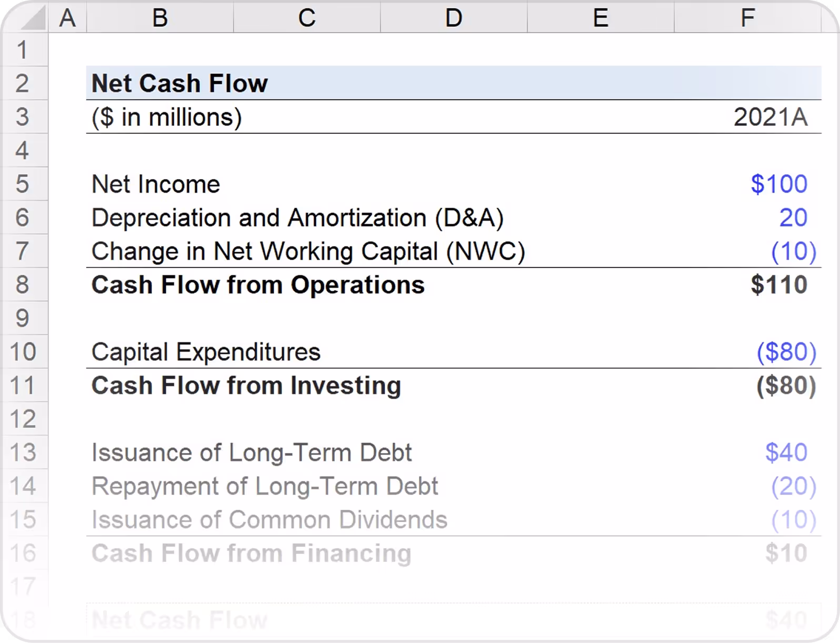The width and height of the screenshot is (840, 643).
Task: Click the Common Dividends value in column F
Action: point(794,520)
